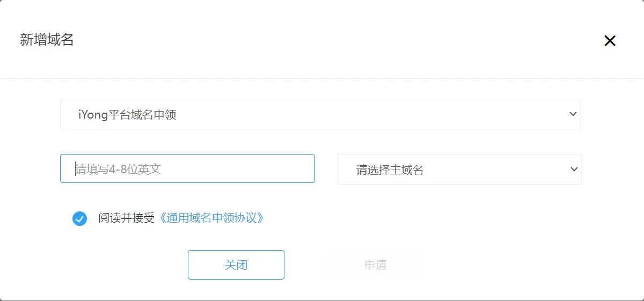Expand the 请选择主域名 dropdown
644x301 pixels.
tap(459, 170)
